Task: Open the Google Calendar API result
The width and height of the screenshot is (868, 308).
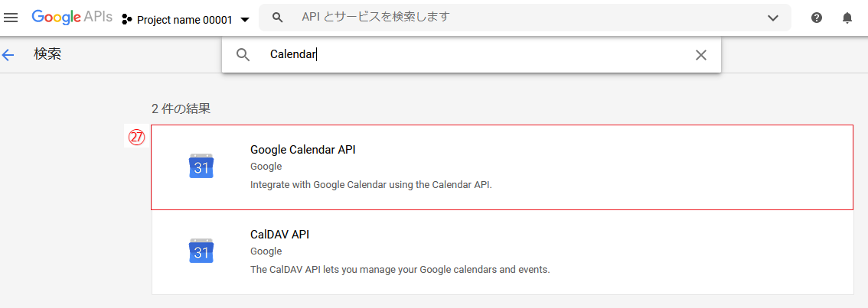Action: [x=302, y=150]
